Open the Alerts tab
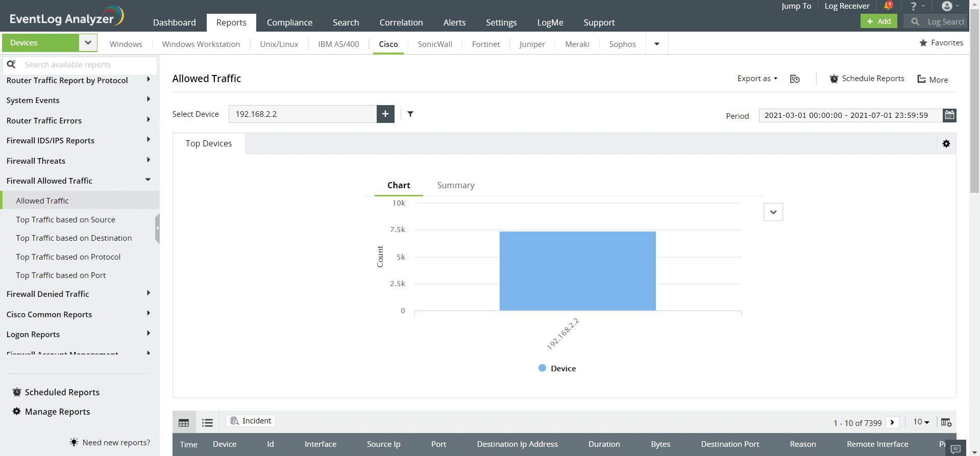Image resolution: width=980 pixels, height=456 pixels. 454,22
